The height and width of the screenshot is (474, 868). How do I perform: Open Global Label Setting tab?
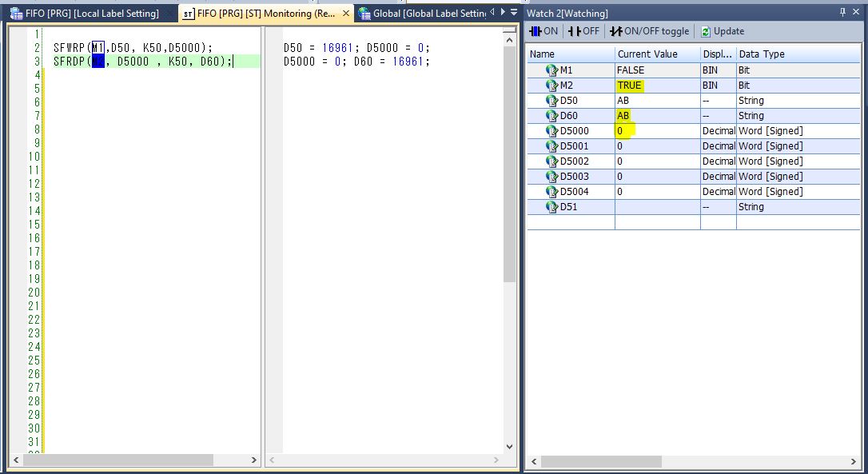(422, 14)
